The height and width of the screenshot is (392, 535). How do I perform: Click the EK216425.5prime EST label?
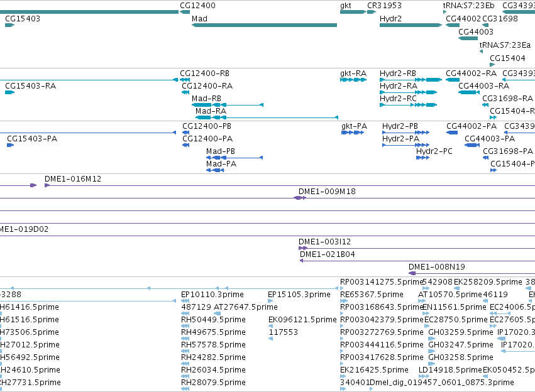point(374,370)
